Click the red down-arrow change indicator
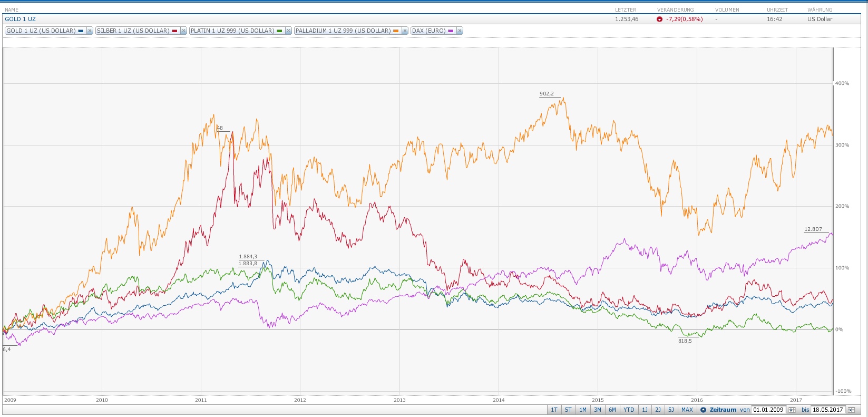Screen dimensions: 868x417 (659, 20)
